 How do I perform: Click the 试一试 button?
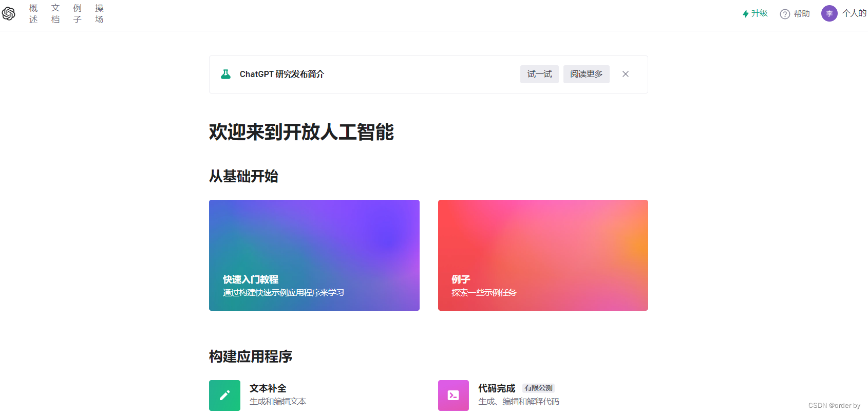tap(539, 74)
